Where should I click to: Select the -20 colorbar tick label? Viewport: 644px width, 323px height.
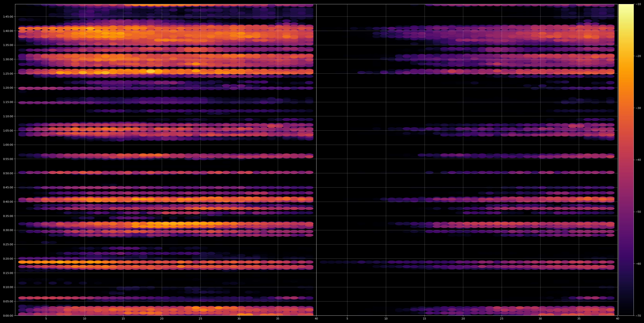(638, 56)
